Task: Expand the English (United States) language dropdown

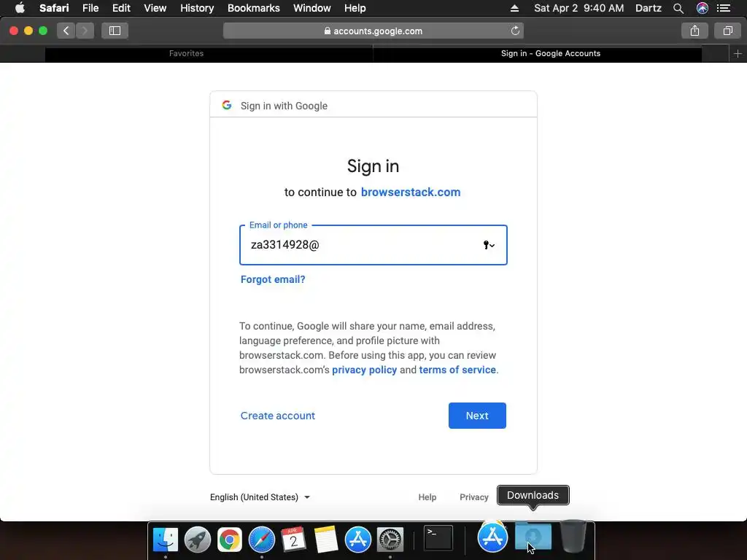Action: [x=260, y=497]
